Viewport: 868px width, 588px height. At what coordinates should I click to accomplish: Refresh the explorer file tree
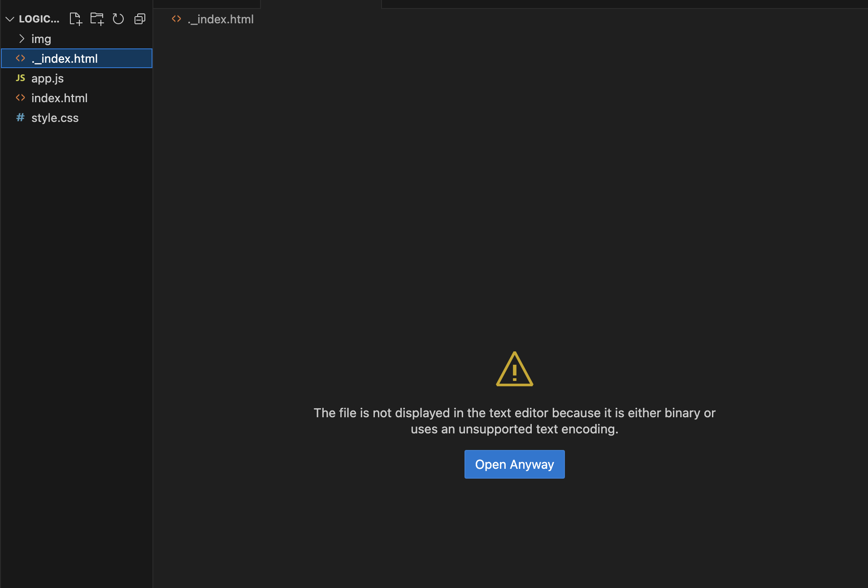click(118, 19)
